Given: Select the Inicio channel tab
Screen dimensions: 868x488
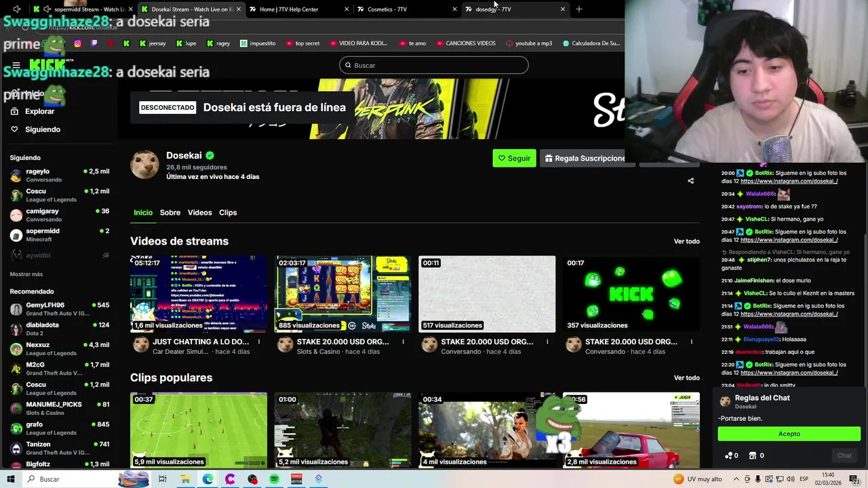Looking at the screenshot, I should 143,213.
